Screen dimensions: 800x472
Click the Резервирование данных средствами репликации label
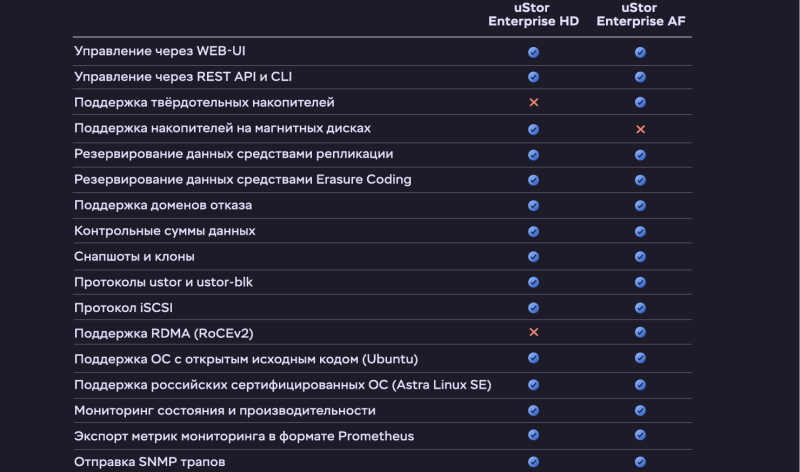click(x=234, y=154)
